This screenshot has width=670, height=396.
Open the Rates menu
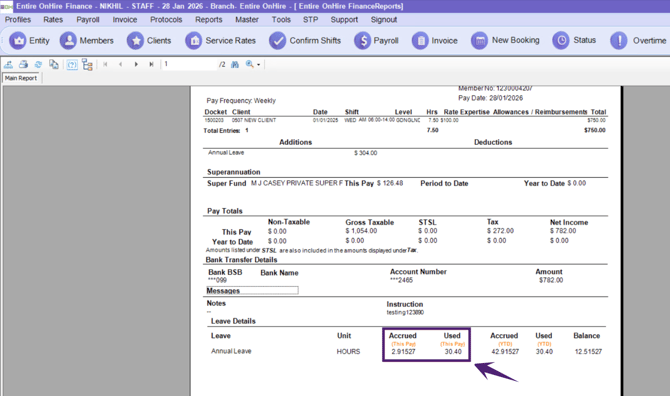(x=53, y=20)
